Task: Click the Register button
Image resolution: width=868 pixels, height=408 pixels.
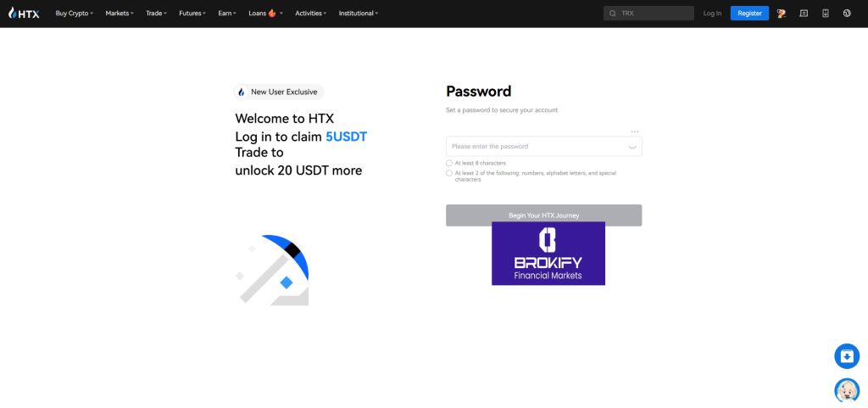Action: coord(749,14)
